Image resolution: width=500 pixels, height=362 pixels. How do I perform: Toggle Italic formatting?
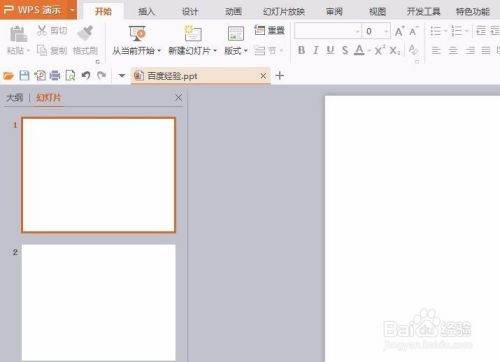316,50
